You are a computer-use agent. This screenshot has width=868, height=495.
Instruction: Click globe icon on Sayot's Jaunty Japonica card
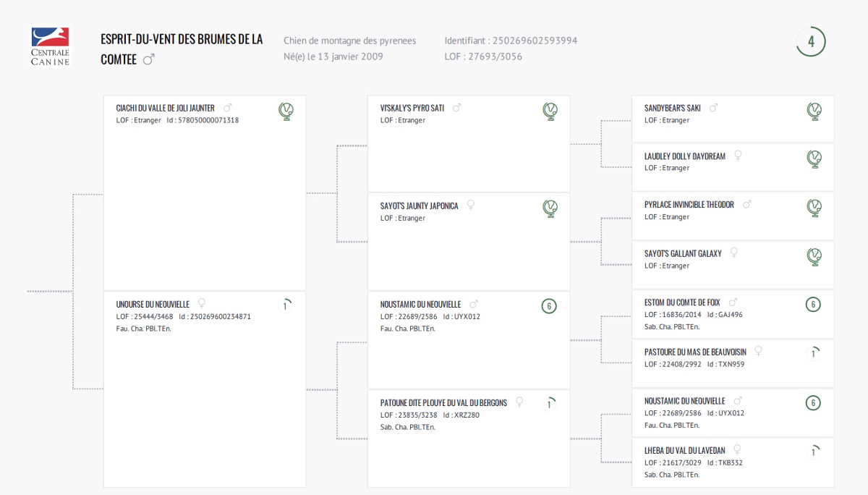(x=550, y=209)
